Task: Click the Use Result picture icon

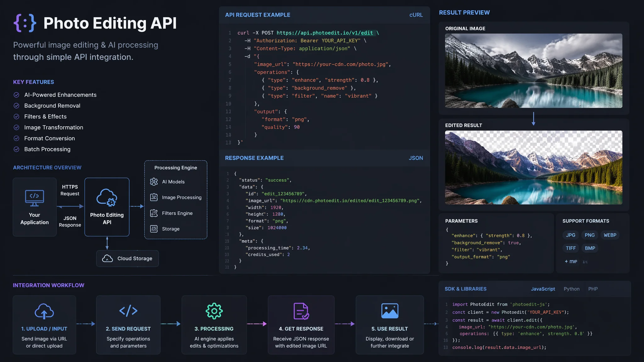Action: pos(390,311)
